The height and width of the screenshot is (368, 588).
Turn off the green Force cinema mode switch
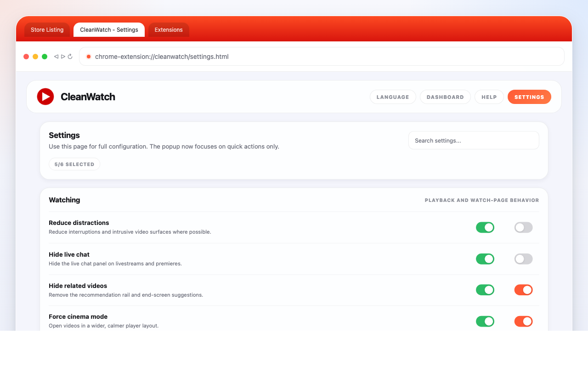pos(485,321)
